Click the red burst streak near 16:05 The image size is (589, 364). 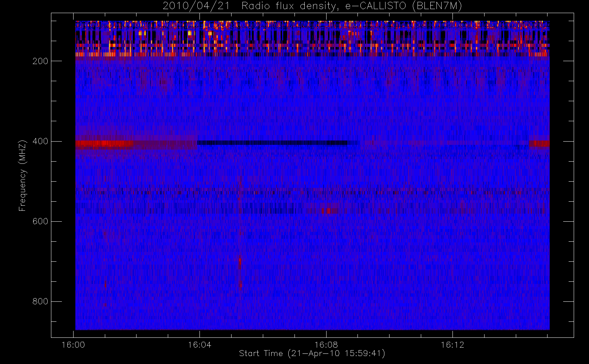[x=240, y=272]
